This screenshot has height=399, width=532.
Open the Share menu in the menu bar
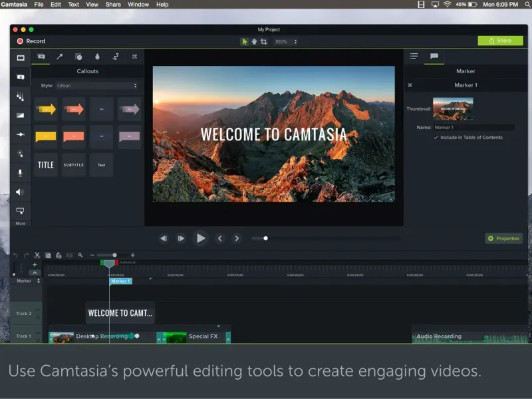pos(113,5)
